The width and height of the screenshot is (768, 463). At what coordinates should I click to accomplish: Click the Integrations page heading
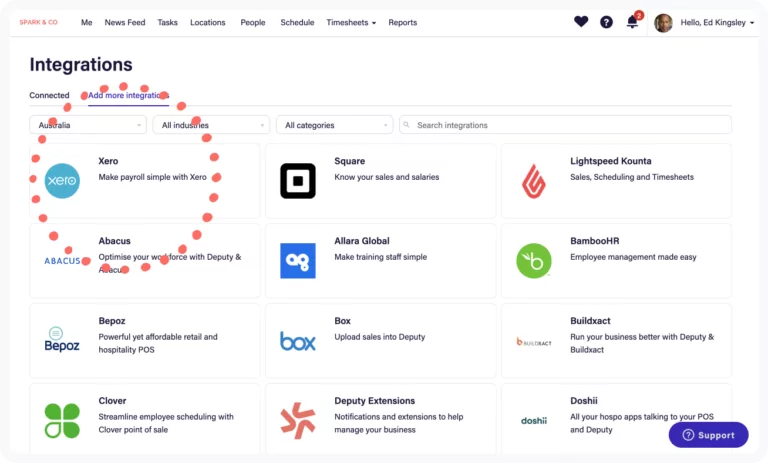(81, 65)
